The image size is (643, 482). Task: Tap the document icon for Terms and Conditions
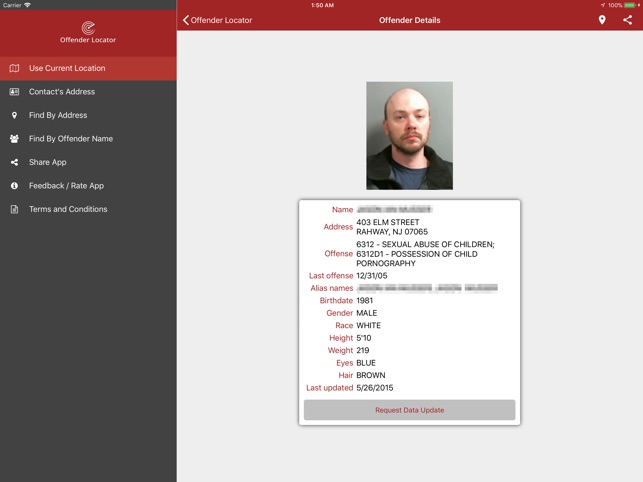(x=14, y=209)
